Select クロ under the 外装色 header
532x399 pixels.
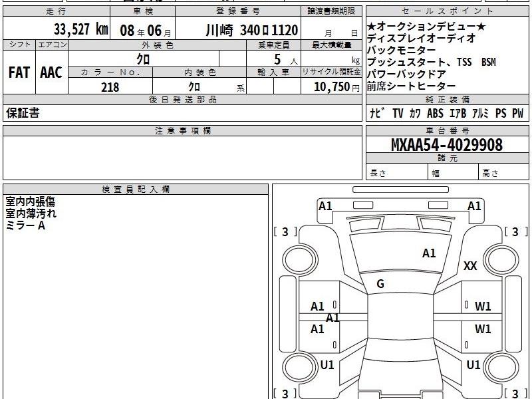[x=143, y=59]
